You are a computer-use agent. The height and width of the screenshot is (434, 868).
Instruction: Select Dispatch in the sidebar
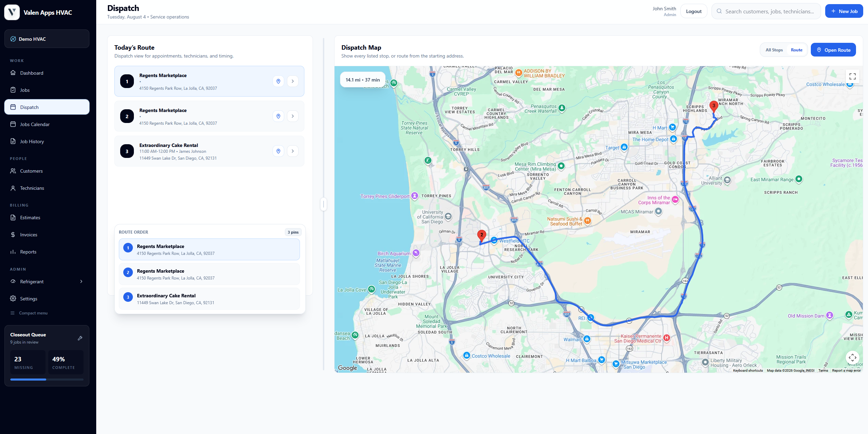47,107
